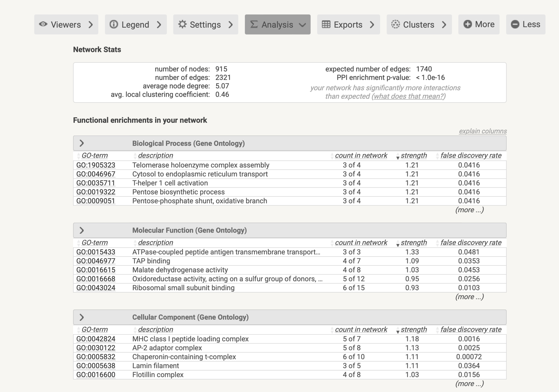Click the sigma icon on Analysis
Viewport: 559px width, 392px height.
(254, 24)
